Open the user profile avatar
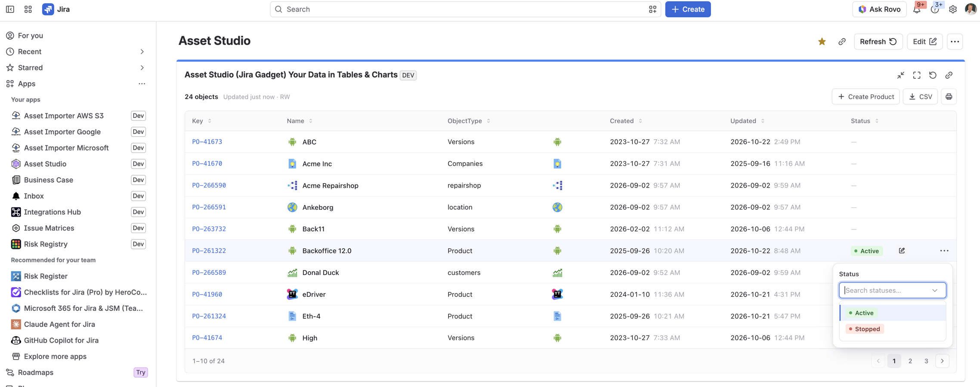The image size is (980, 387). click(971, 9)
